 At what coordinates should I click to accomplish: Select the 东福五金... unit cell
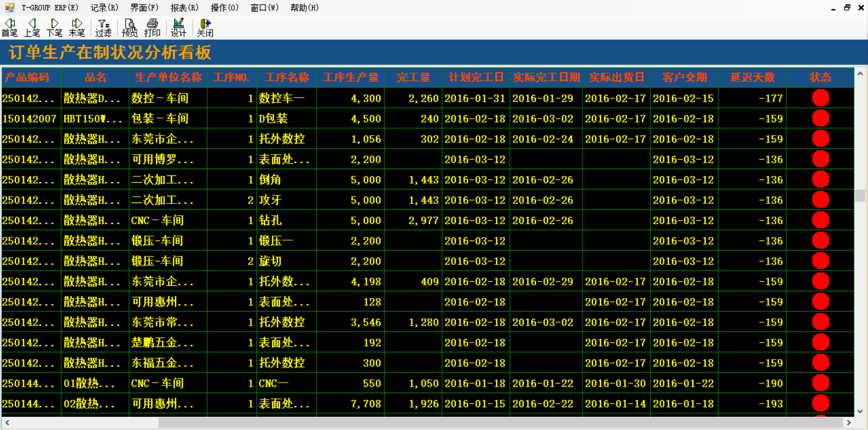168,363
